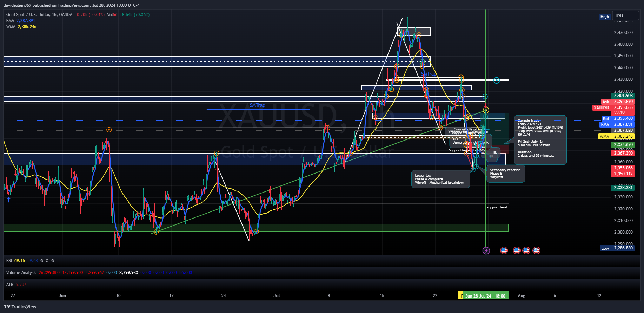
Task: Click the Sun 28 Jul '24 18:00 time label
Action: click(x=485, y=296)
